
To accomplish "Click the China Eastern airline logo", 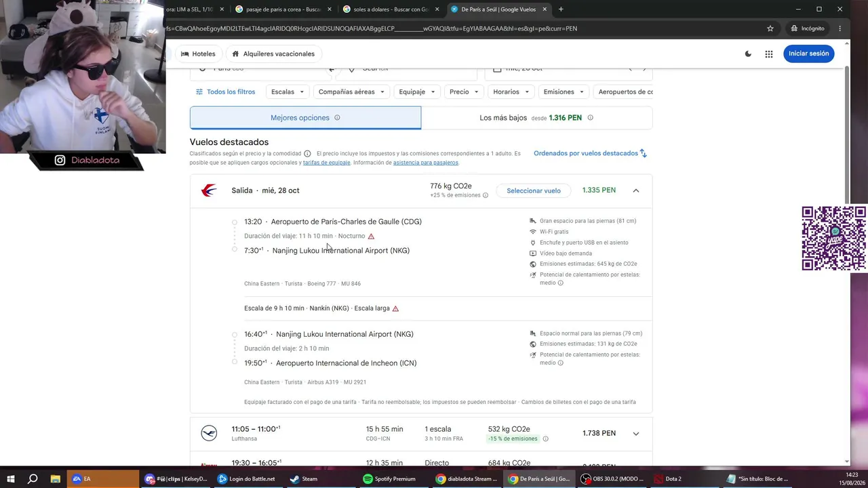I will point(209,190).
